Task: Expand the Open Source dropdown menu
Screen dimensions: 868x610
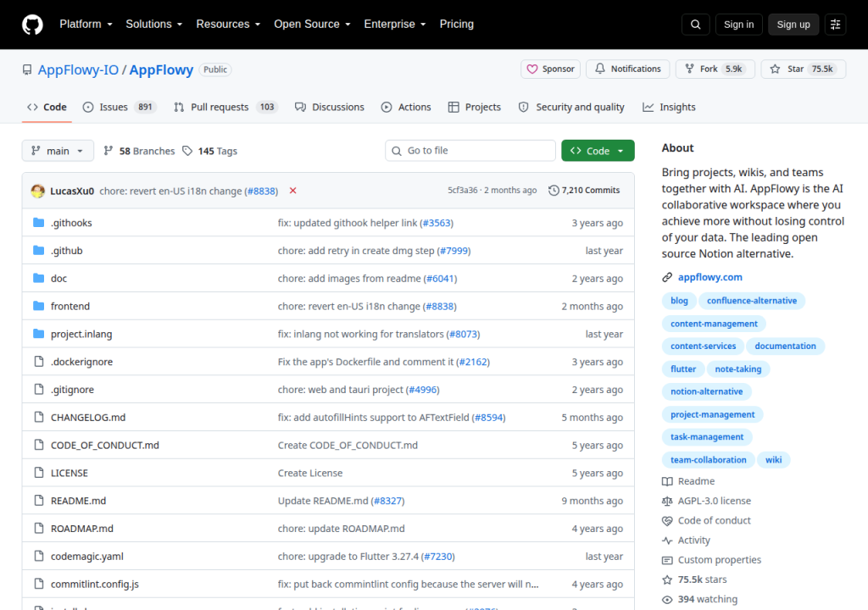Action: click(312, 25)
